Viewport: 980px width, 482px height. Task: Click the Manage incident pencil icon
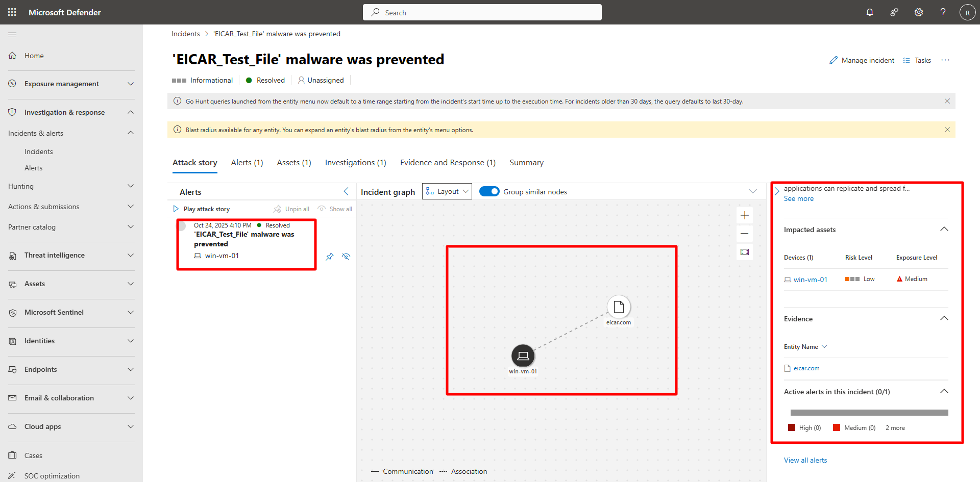[834, 60]
